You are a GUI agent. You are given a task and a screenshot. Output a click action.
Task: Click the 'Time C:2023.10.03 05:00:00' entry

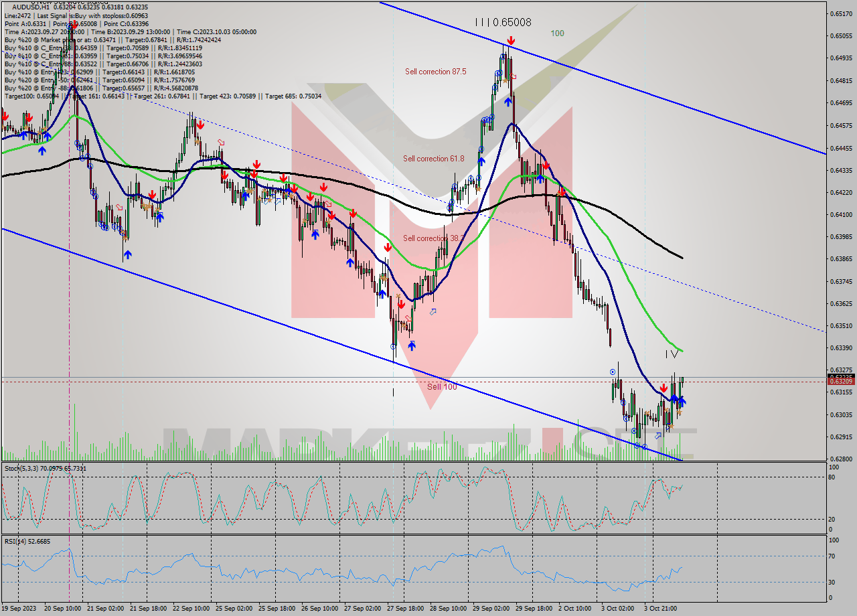tap(216, 31)
